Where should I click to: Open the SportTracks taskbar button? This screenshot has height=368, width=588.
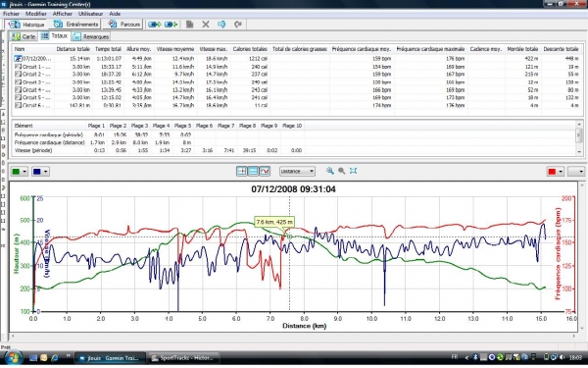click(x=183, y=358)
